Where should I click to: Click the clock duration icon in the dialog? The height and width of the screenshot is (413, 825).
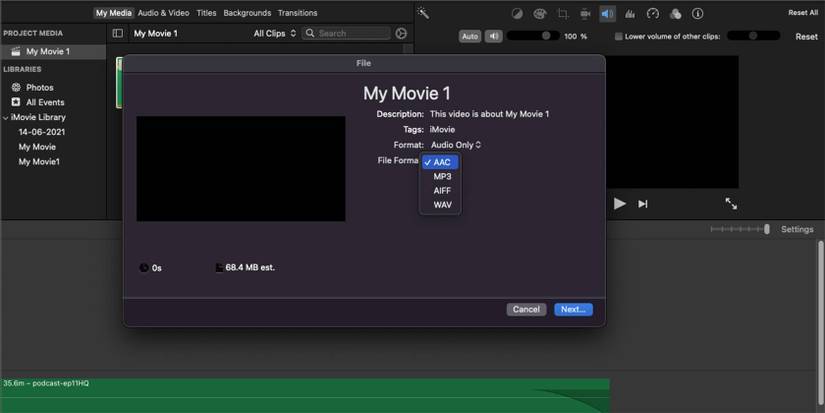tap(144, 268)
